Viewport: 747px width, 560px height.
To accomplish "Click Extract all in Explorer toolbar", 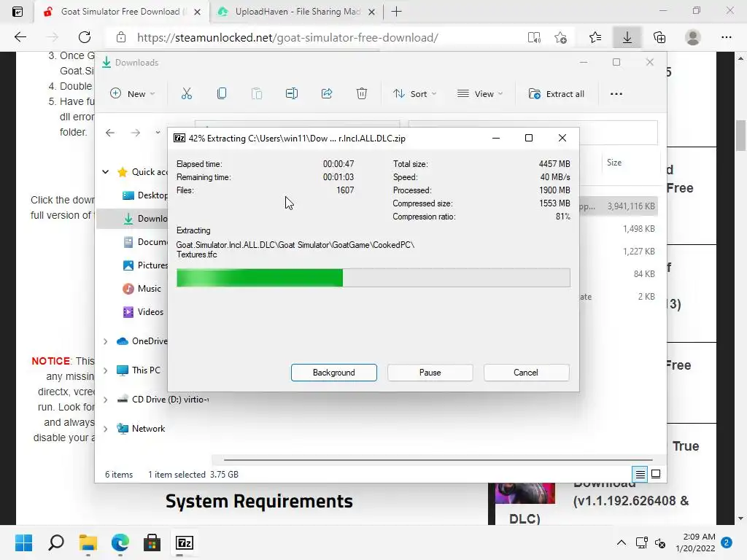I will coord(557,94).
